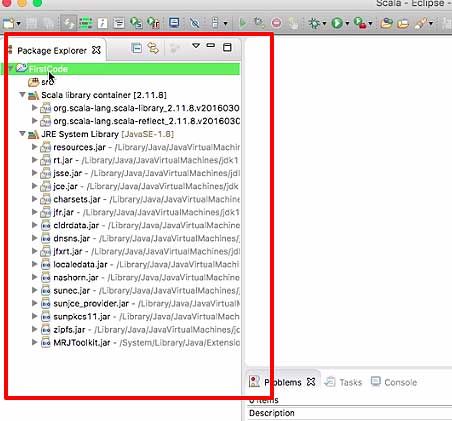Image resolution: width=452 pixels, height=421 pixels.
Task: Collapse Scala library container node
Action: coord(22,95)
